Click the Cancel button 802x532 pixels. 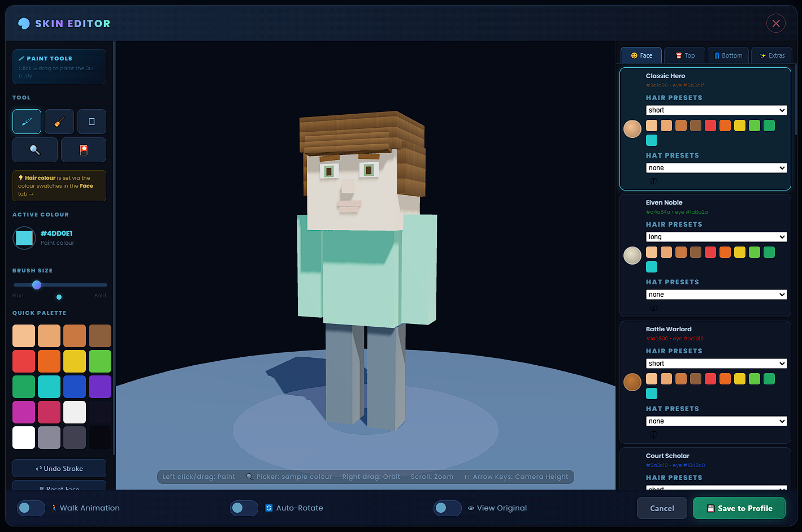click(662, 508)
